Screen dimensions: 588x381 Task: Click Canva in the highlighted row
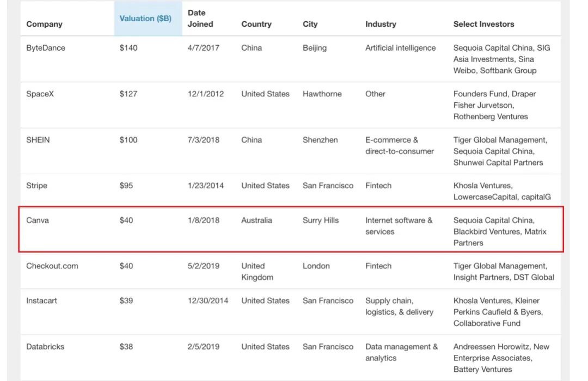click(38, 220)
